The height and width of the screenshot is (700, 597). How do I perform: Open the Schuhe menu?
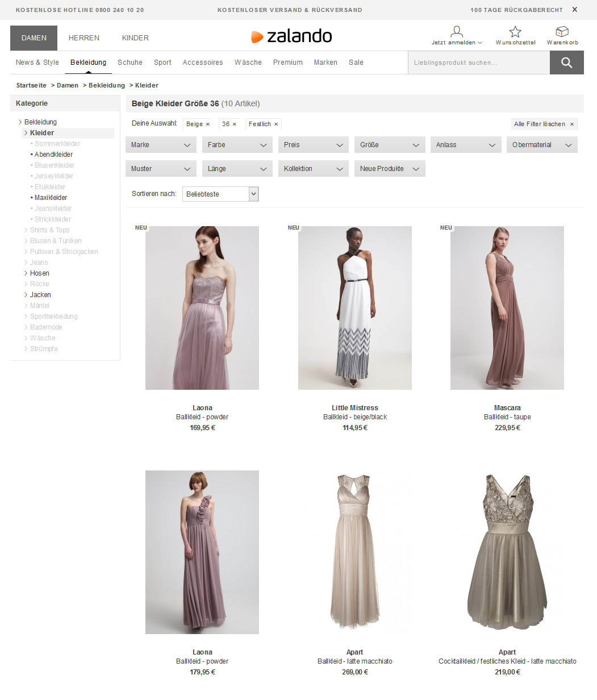130,63
